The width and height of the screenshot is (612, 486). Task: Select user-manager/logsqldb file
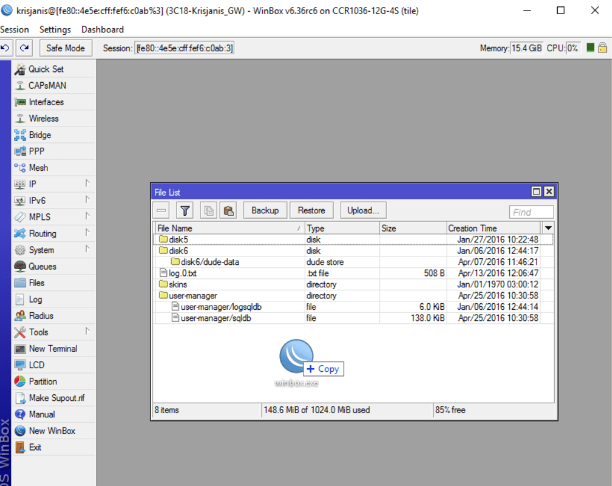click(x=353, y=307)
